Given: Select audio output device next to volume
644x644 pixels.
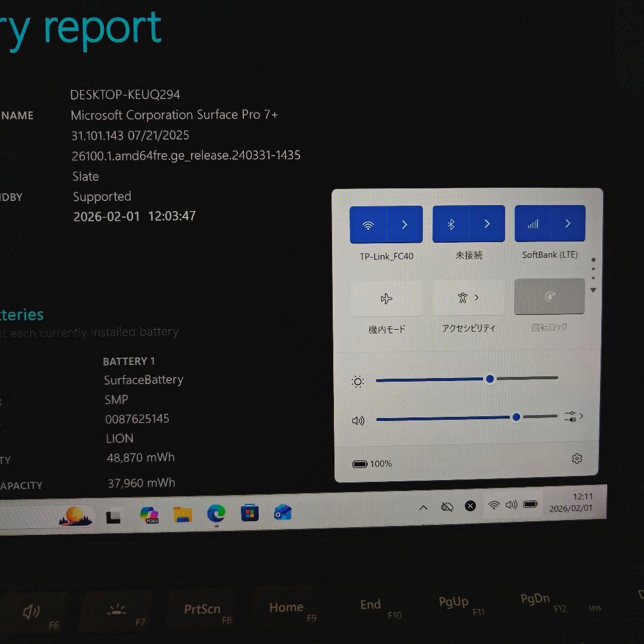Looking at the screenshot, I should [x=574, y=417].
